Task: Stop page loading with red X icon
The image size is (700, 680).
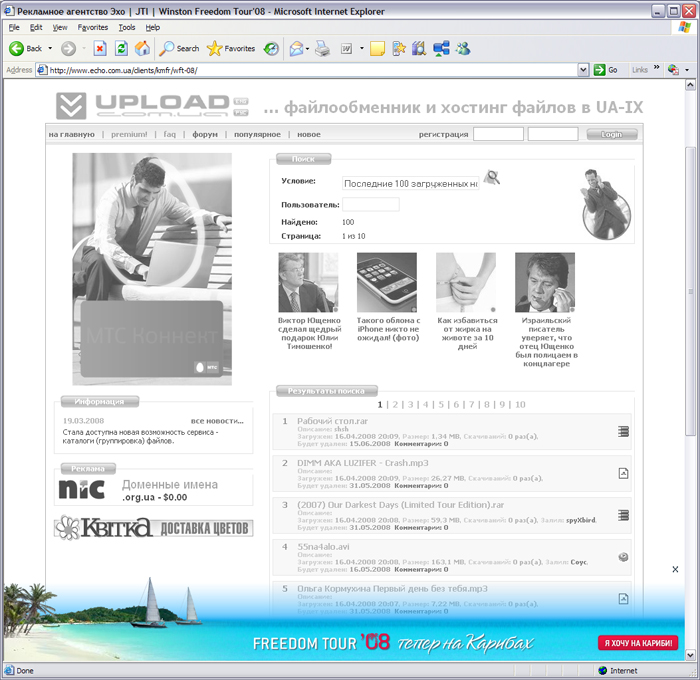Action: [x=100, y=48]
